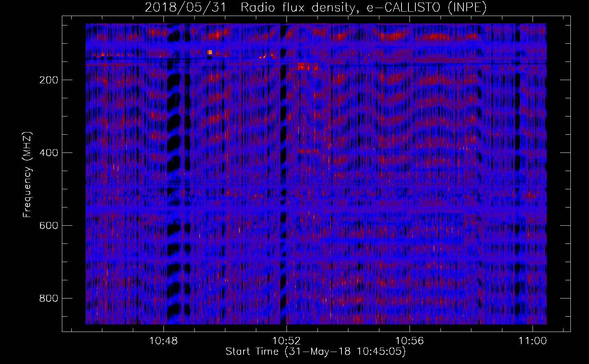The image size is (589, 364).
Task: Click the 200 frequency tick label
Action: [48, 80]
